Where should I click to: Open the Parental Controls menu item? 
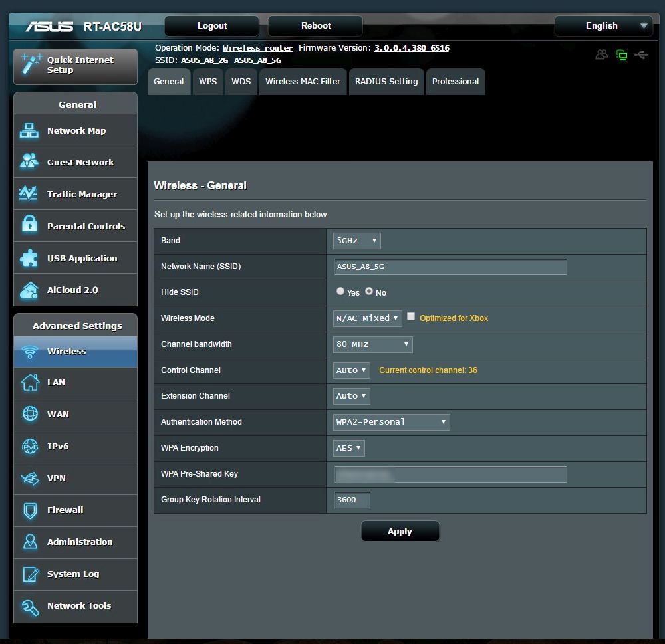(x=76, y=226)
